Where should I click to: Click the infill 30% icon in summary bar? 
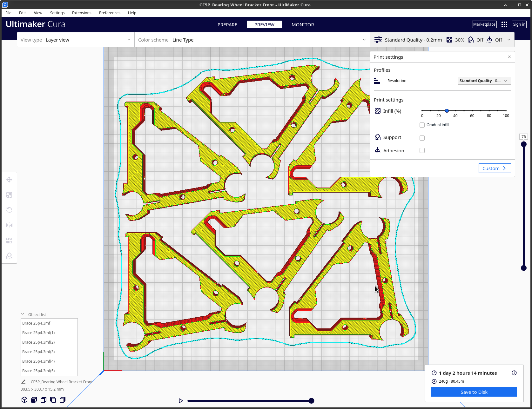449,40
